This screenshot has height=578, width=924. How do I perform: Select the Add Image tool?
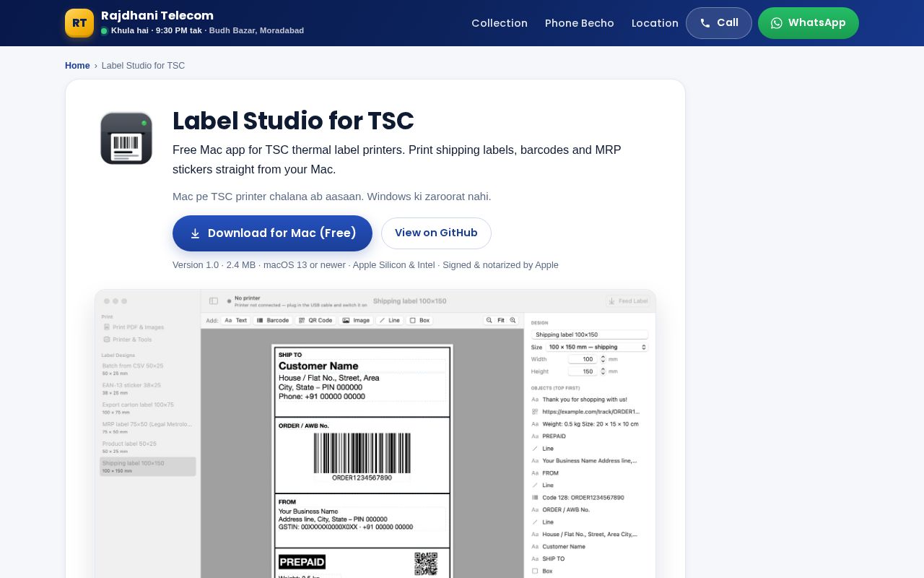point(356,320)
